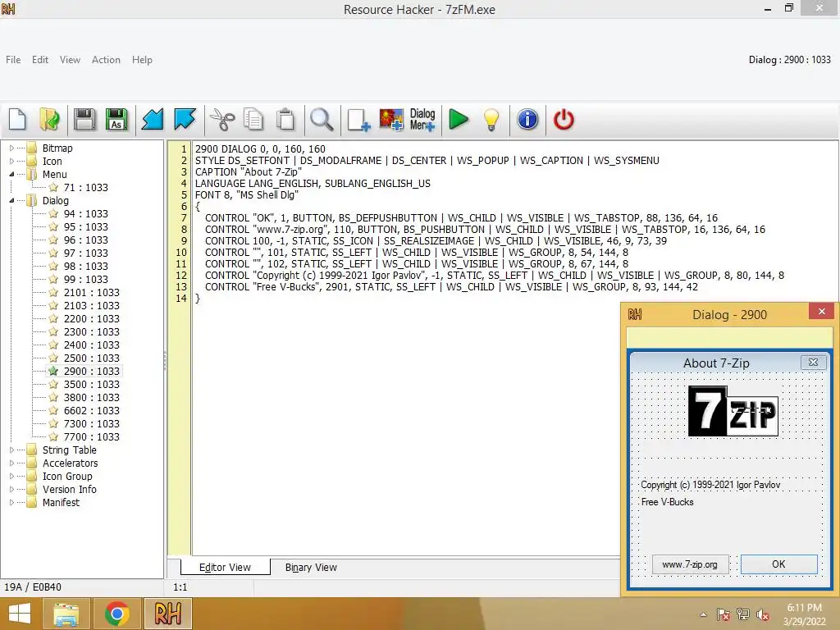This screenshot has width=840, height=630.
Task: Select dialog resource 95 : 1033
Action: [x=85, y=226]
